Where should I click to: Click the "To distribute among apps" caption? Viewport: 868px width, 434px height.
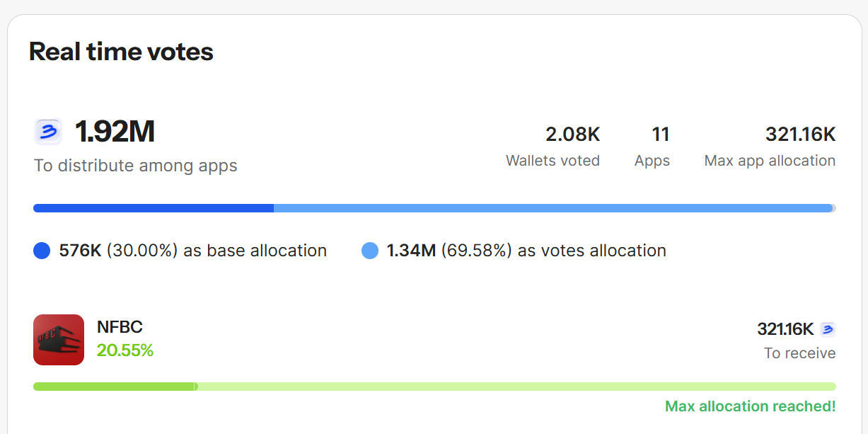click(136, 166)
